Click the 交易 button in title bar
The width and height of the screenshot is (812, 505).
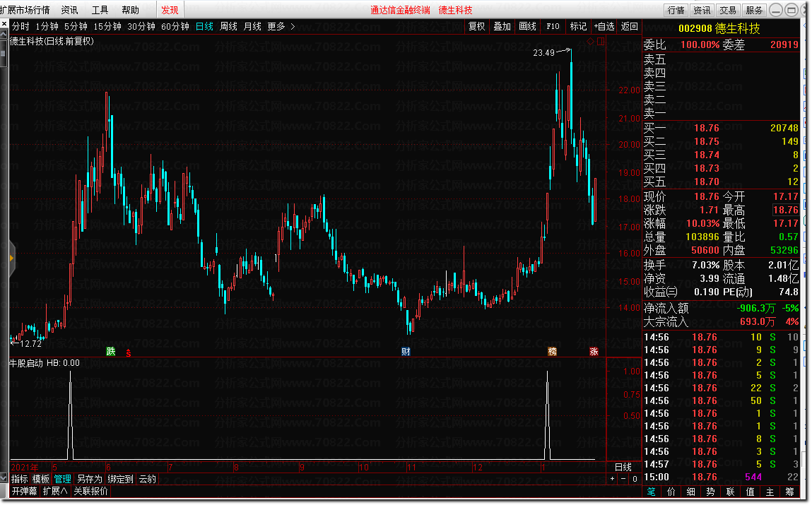click(728, 10)
